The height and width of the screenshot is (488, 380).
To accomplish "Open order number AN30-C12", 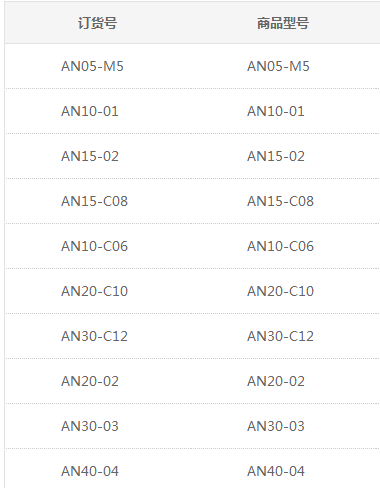I will [x=95, y=336].
